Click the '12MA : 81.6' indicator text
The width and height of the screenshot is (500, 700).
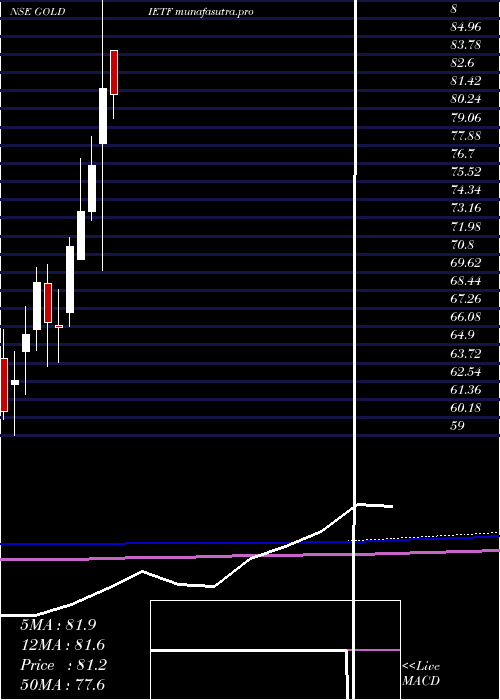tap(62, 645)
